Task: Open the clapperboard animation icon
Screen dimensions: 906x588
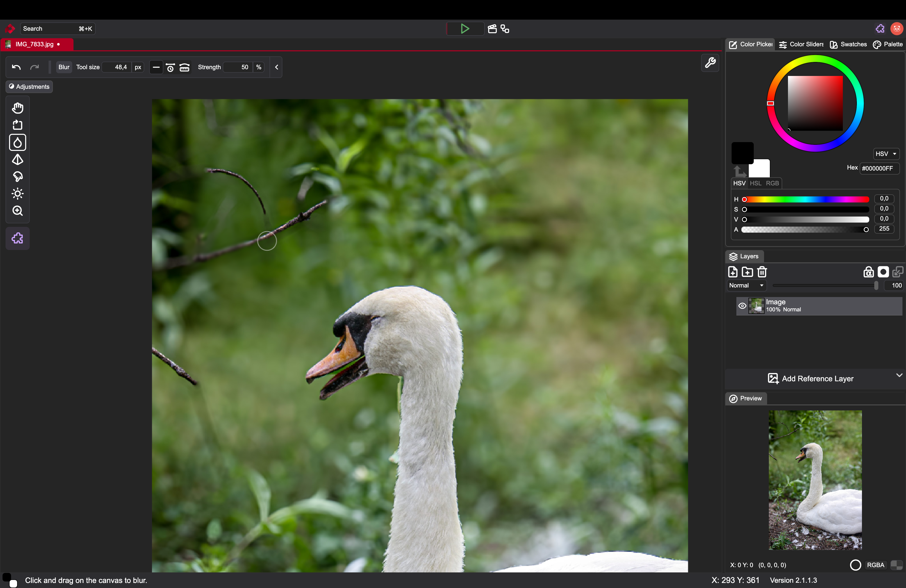Action: [x=492, y=29]
